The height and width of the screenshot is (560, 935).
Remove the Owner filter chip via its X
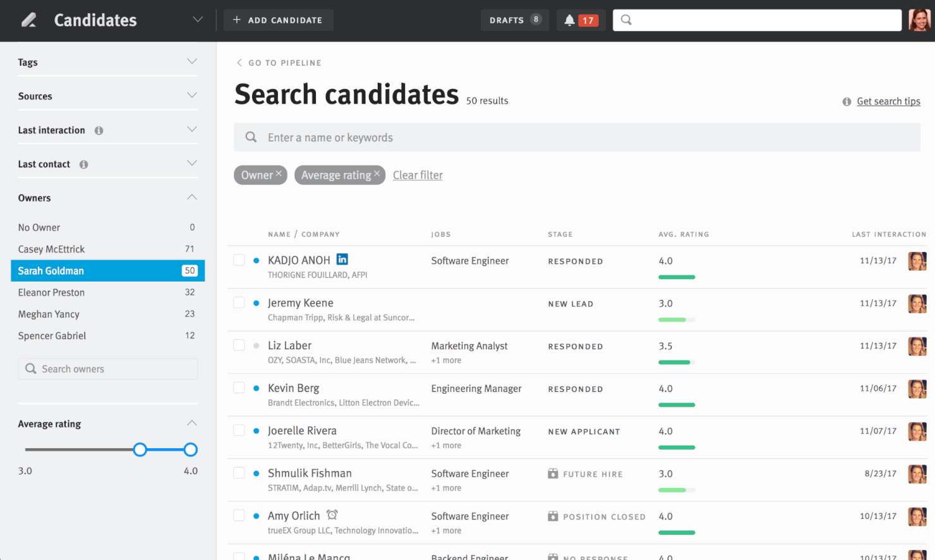279,173
